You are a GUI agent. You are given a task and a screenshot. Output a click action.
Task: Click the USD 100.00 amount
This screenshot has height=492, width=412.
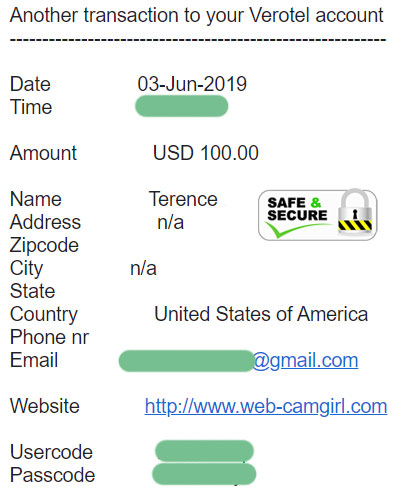pos(206,153)
